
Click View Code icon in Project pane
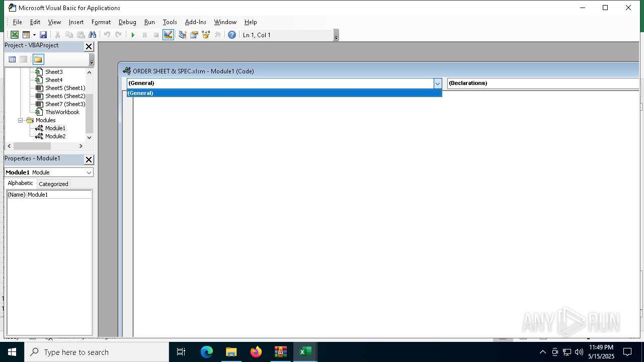(x=12, y=59)
